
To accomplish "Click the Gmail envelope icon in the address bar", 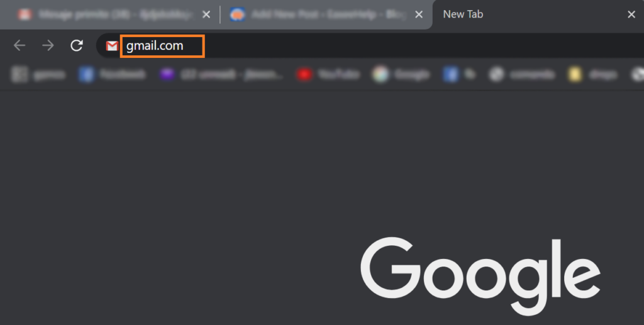I will pos(112,46).
